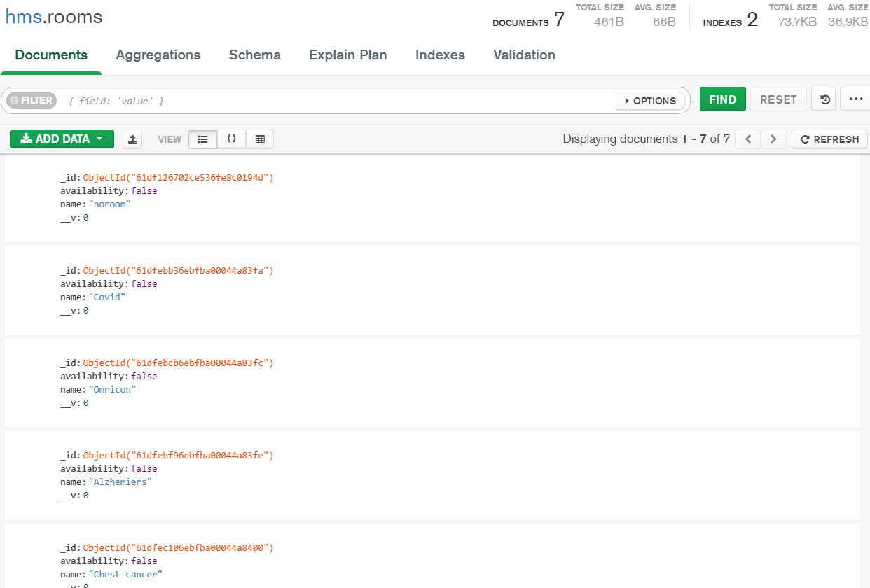Run the query with FIND
This screenshot has height=588, width=870.
[722, 99]
